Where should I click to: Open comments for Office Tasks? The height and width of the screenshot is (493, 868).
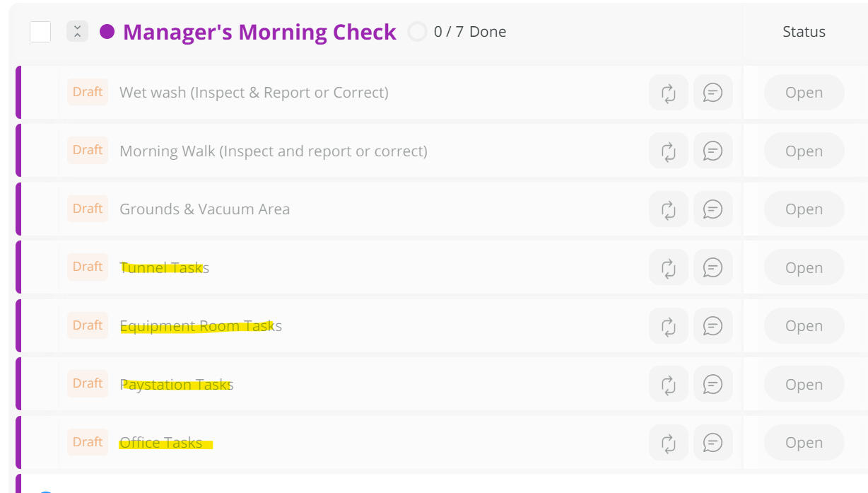pos(712,443)
